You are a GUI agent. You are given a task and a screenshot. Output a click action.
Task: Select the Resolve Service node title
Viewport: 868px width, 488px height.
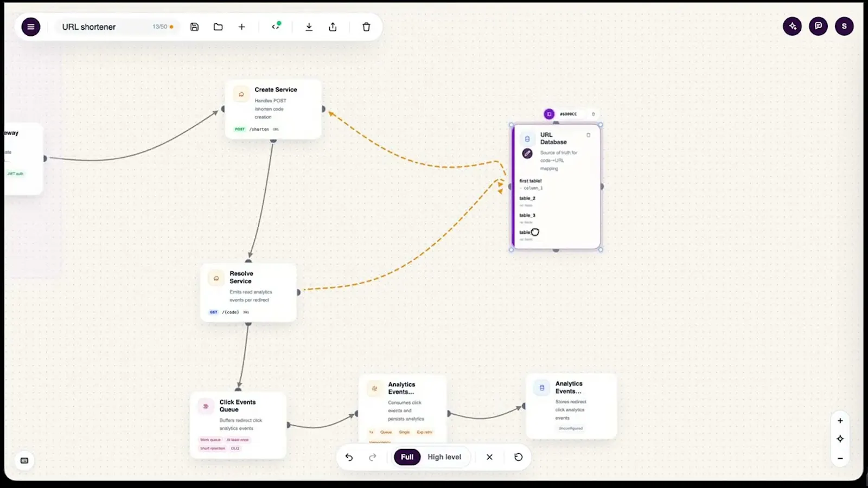tap(241, 277)
